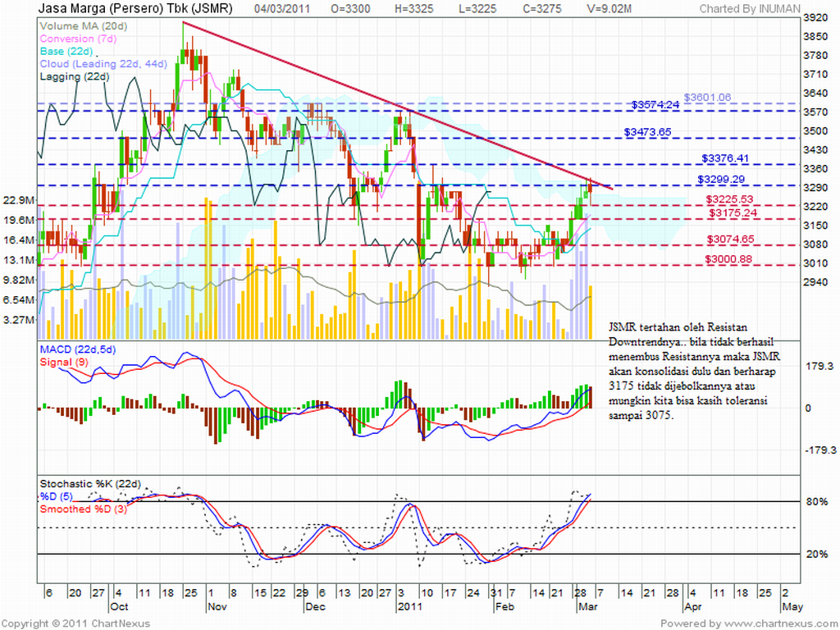Viewport: 840px width, 630px height.
Task: Click the 80% stochastic axis label
Action: pyautogui.click(x=817, y=502)
